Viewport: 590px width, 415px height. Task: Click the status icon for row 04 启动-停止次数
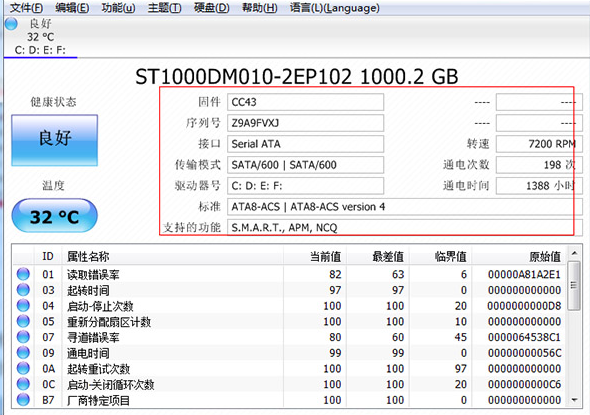tap(23, 306)
